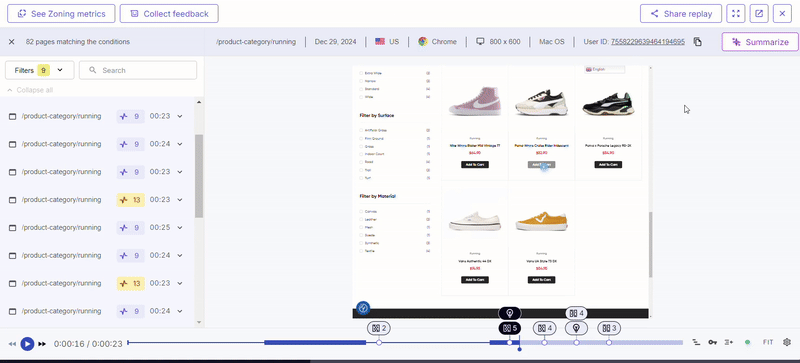
Task: Click the green status dot in the player bar
Action: (x=747, y=342)
